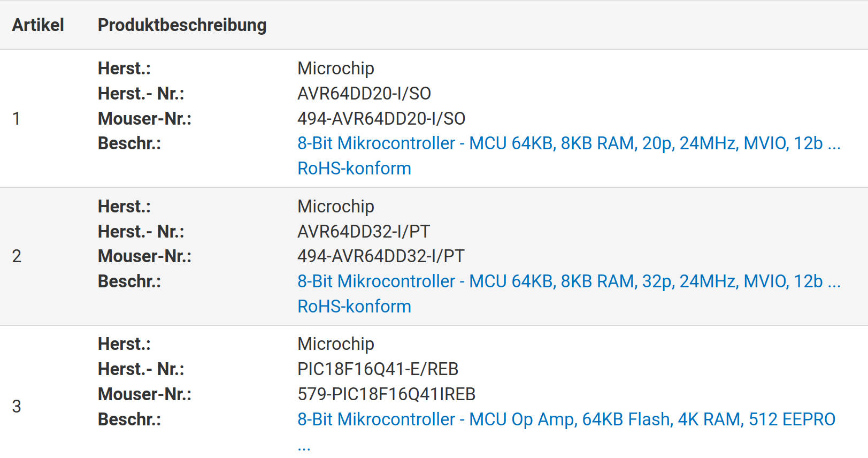Image resolution: width=868 pixels, height=458 pixels.
Task: Select manufacturer number PIC18F16Q41-E/REB
Action: coord(378,369)
